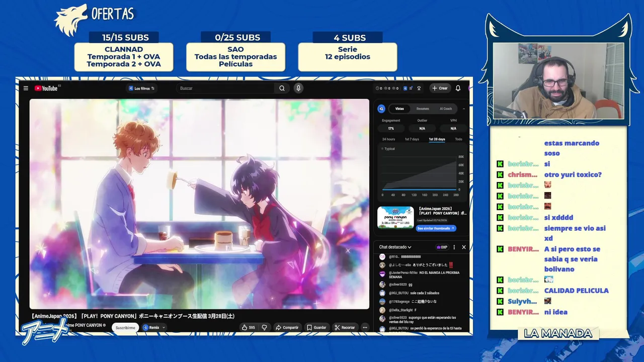Click the person badge icon near Crear

pos(419,88)
